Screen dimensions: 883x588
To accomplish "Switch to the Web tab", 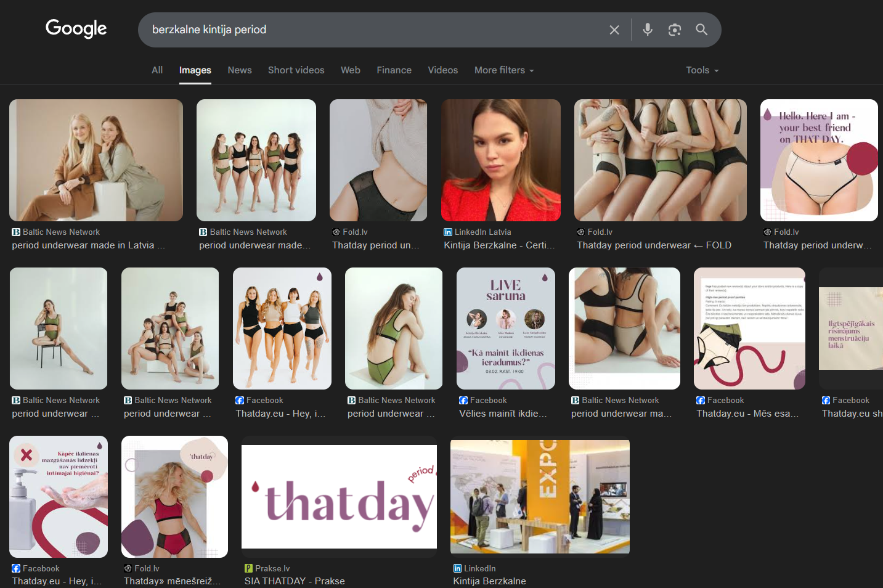I will [x=351, y=70].
